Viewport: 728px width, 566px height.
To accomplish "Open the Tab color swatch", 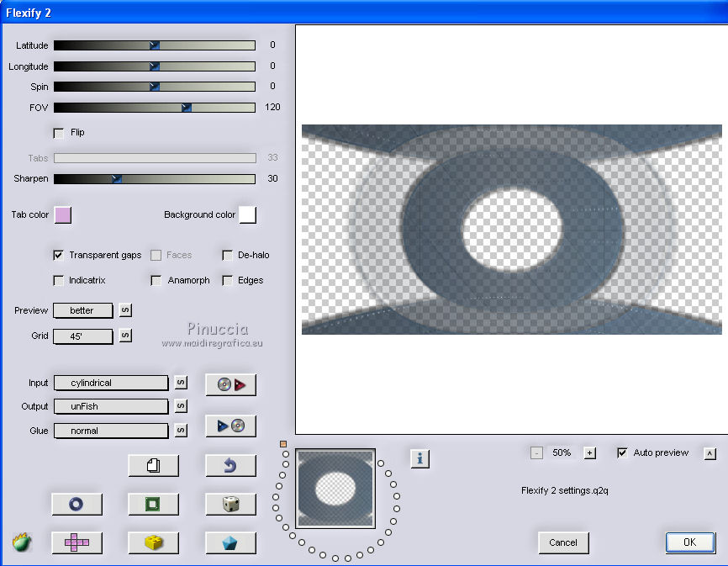I will [x=63, y=215].
